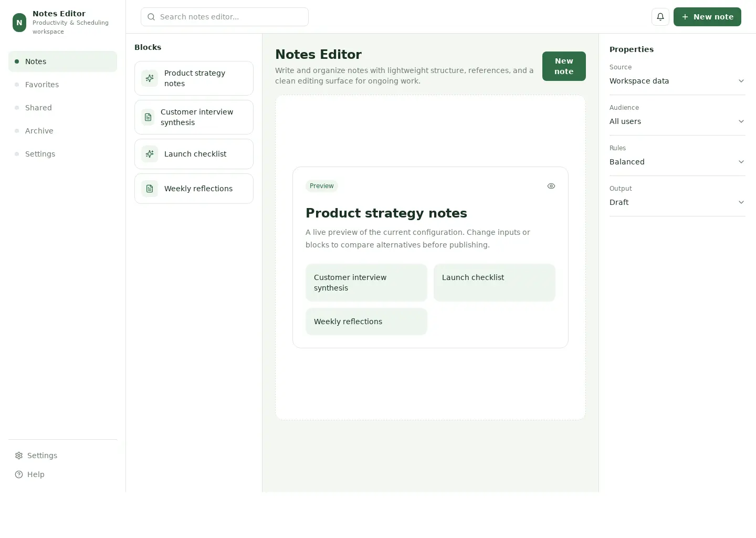Viewport: 756px width, 538px height.
Task: Select the Weekly reflections block in Blocks list
Action: [194, 189]
